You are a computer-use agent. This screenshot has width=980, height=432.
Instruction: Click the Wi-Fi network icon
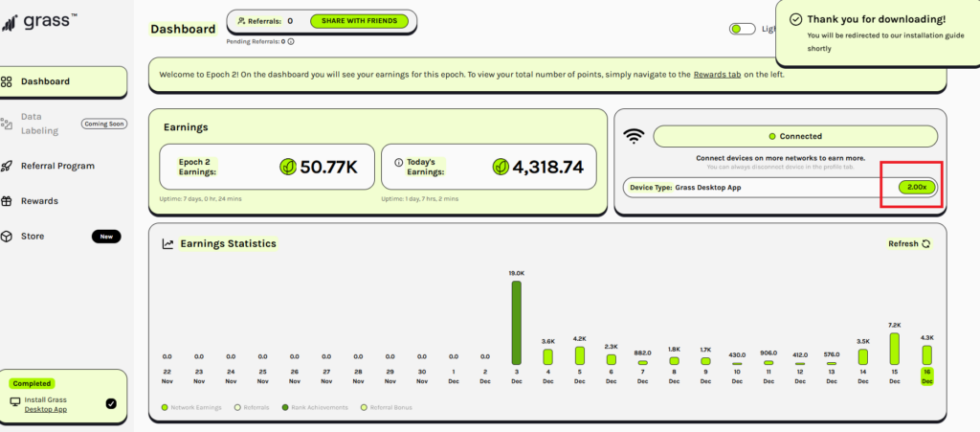pos(634,136)
